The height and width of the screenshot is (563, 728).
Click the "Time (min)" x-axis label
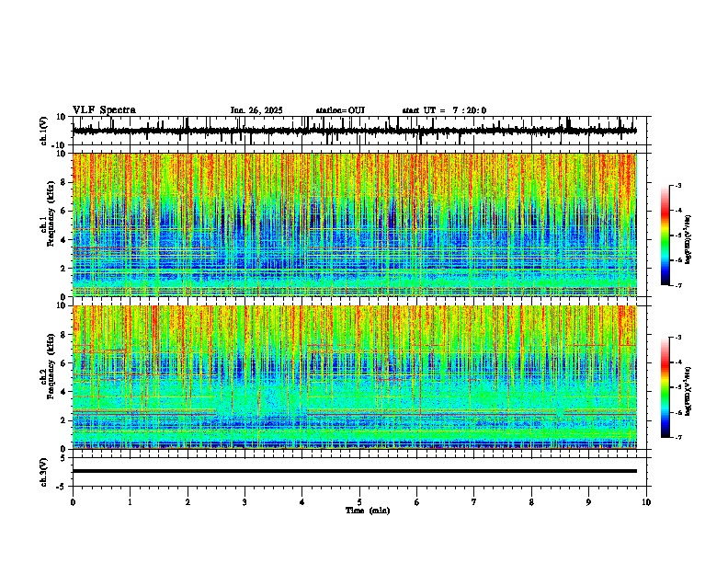pyautogui.click(x=368, y=511)
